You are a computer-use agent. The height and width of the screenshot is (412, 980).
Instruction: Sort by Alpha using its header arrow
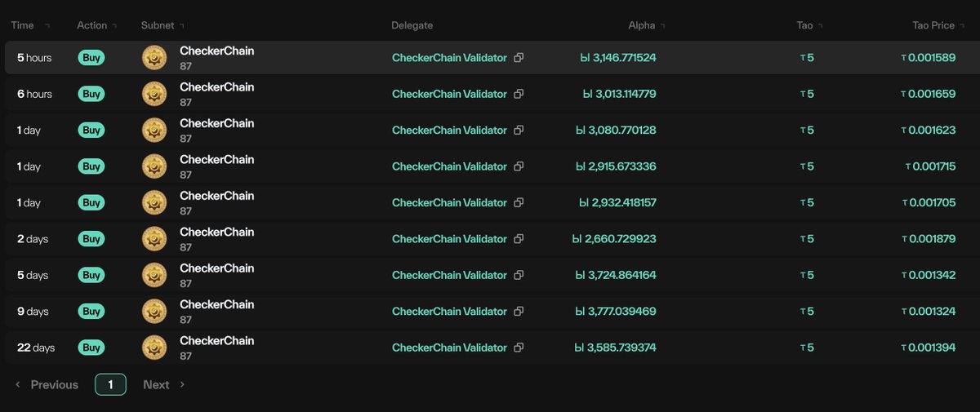pos(662,26)
